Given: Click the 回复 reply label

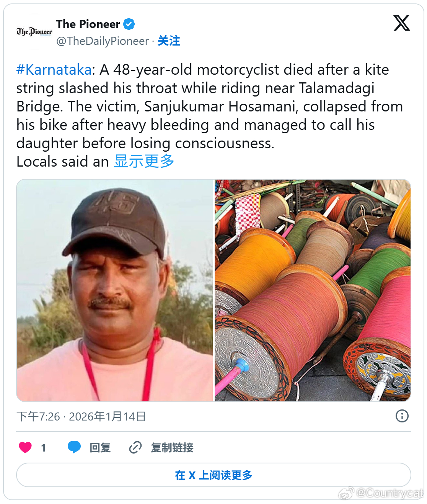Looking at the screenshot, I should click(100, 447).
